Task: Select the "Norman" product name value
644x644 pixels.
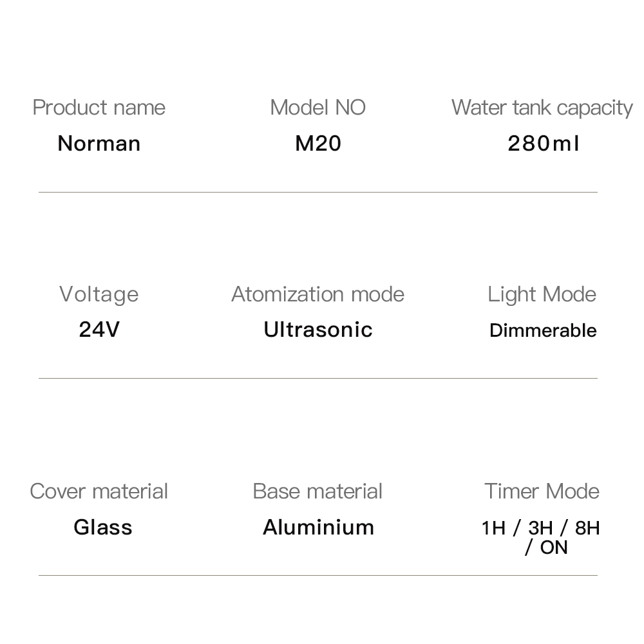Action: click(99, 143)
